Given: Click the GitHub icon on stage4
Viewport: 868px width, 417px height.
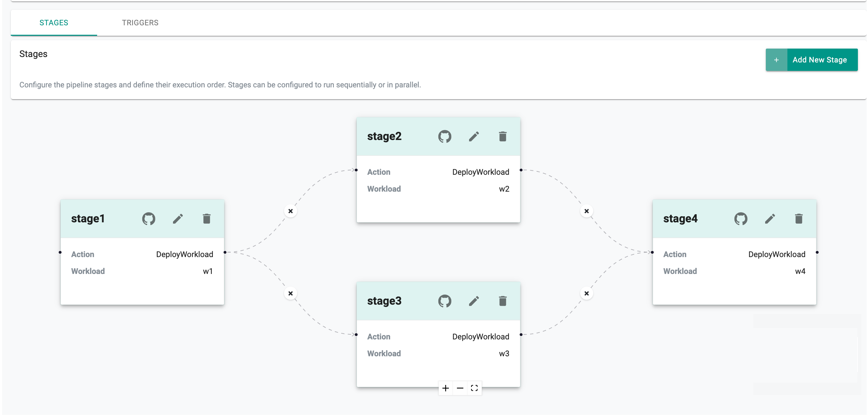Looking at the screenshot, I should point(741,219).
